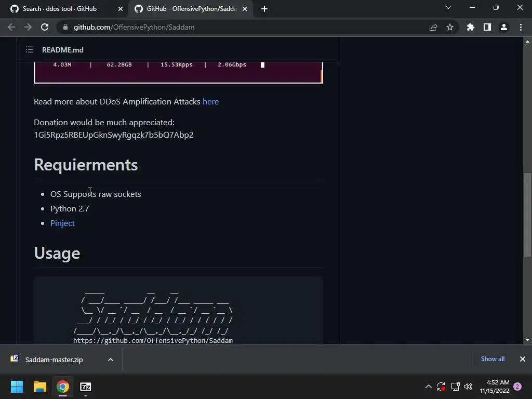Share this page via share icon
This screenshot has width=532, height=399.
click(x=433, y=27)
